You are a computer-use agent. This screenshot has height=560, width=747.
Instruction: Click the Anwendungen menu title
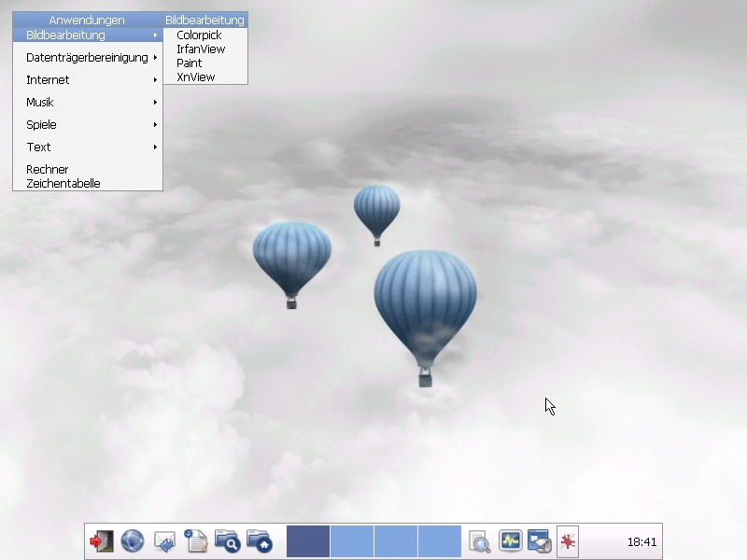pos(87,20)
